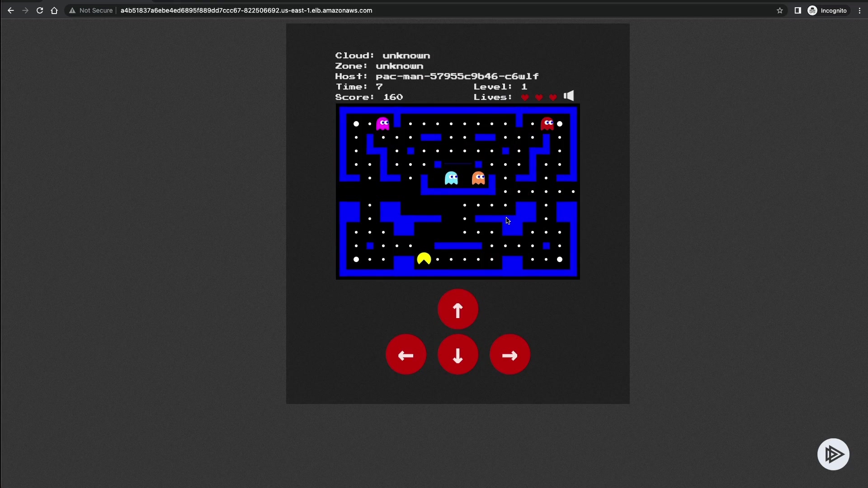Navigate back with browser back arrow
Image resolution: width=868 pixels, height=488 pixels.
11,10
